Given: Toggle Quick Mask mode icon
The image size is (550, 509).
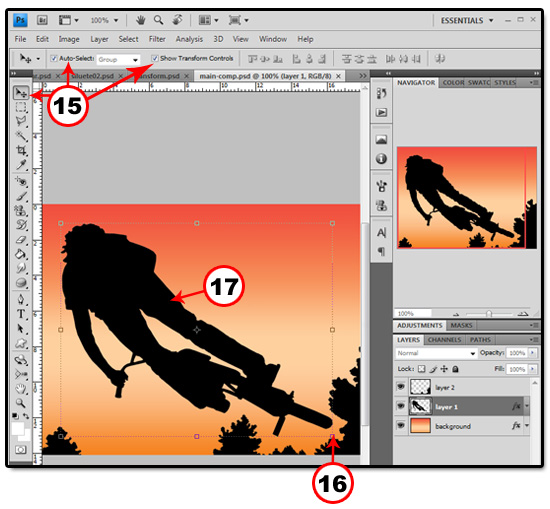Looking at the screenshot, I should click(21, 449).
